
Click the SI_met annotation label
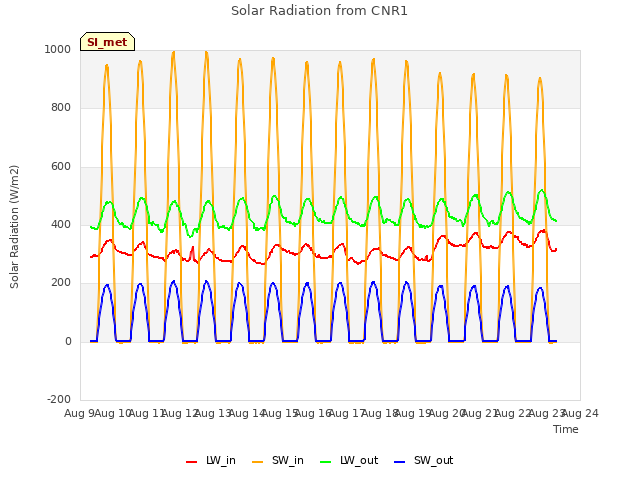107,42
